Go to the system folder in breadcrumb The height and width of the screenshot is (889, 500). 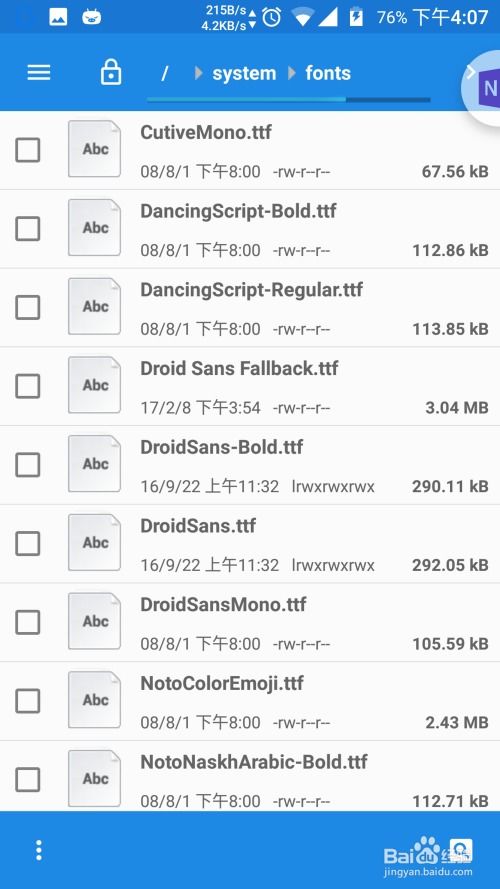tap(244, 73)
